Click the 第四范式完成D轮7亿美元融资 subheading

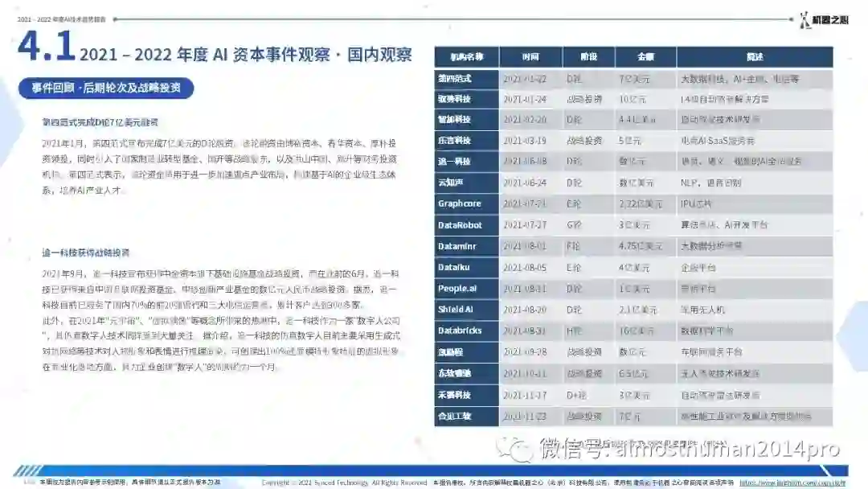point(100,122)
